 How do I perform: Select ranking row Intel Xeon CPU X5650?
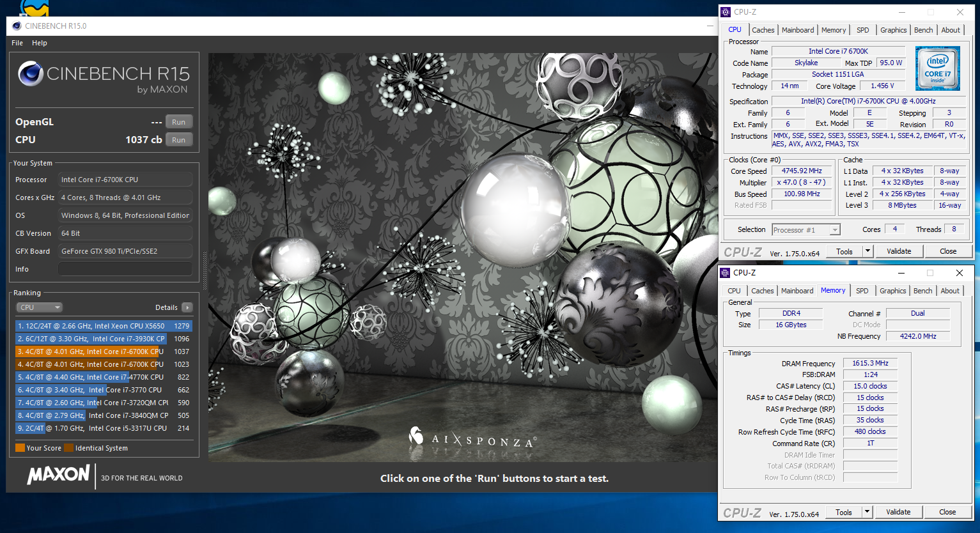104,326
